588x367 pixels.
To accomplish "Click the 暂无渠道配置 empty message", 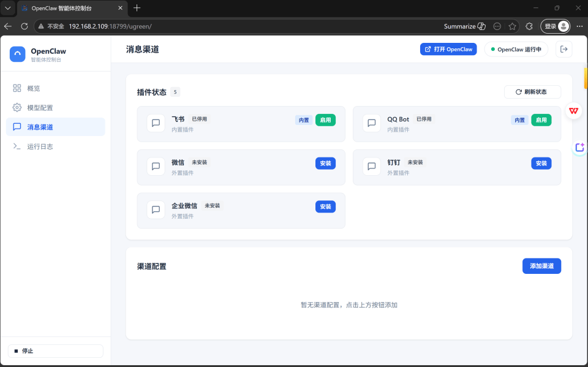I will click(349, 305).
